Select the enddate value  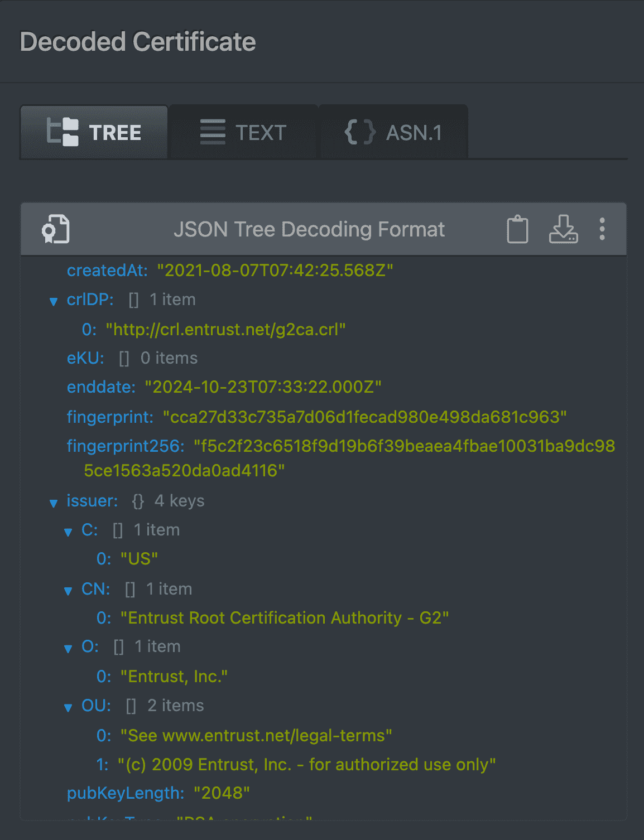(263, 387)
